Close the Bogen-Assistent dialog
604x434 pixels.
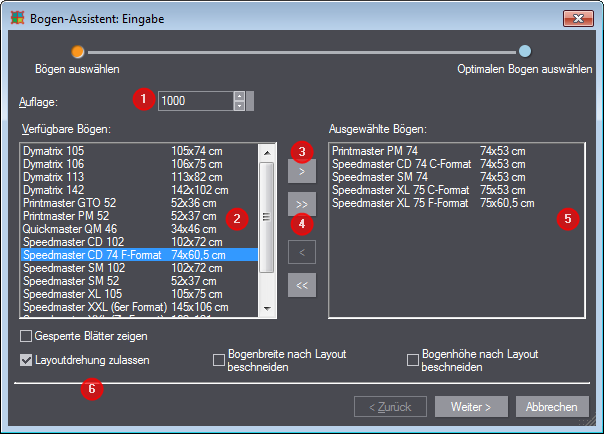coord(578,18)
